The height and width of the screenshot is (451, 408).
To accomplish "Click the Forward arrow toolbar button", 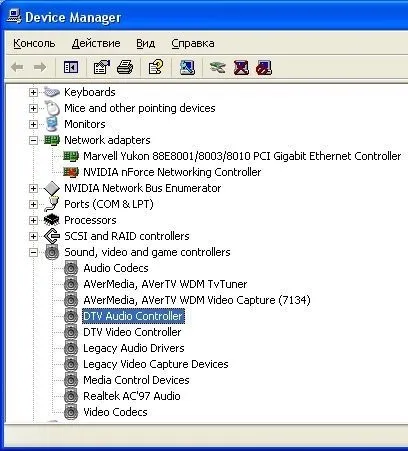I will coord(40,67).
